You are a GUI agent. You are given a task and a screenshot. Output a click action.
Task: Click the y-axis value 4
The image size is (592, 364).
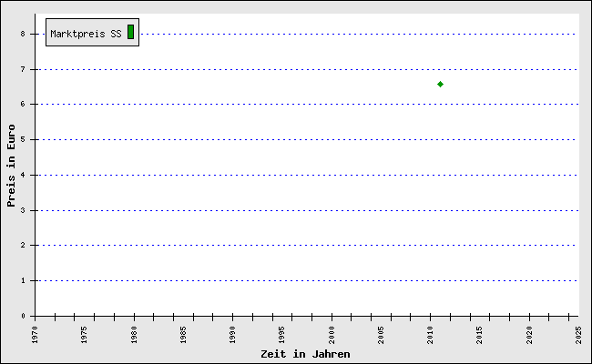click(x=23, y=175)
